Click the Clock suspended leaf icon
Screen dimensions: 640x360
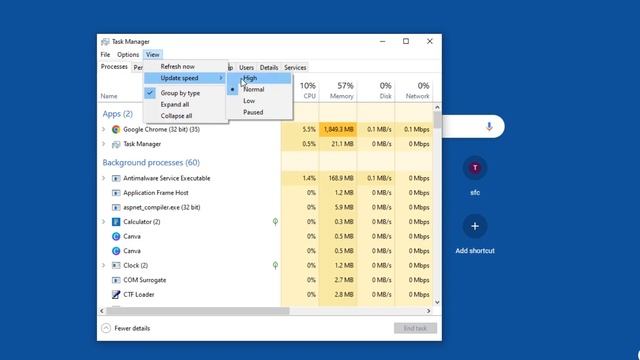pos(275,265)
